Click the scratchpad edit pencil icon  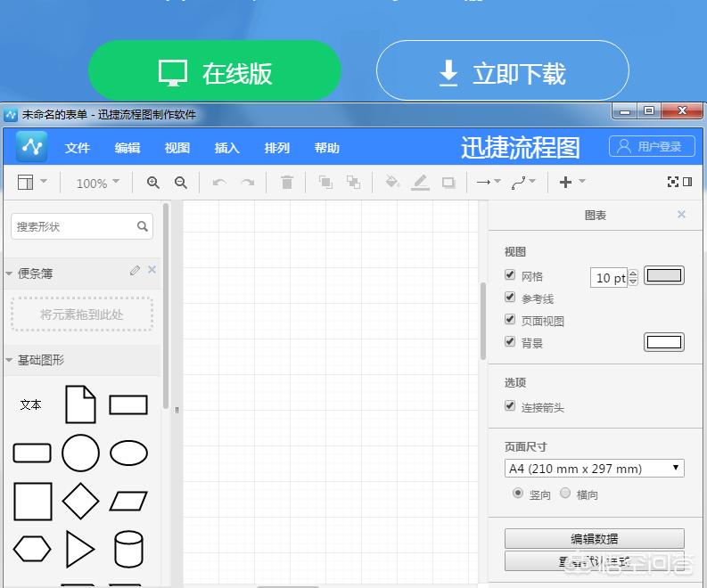tap(135, 270)
